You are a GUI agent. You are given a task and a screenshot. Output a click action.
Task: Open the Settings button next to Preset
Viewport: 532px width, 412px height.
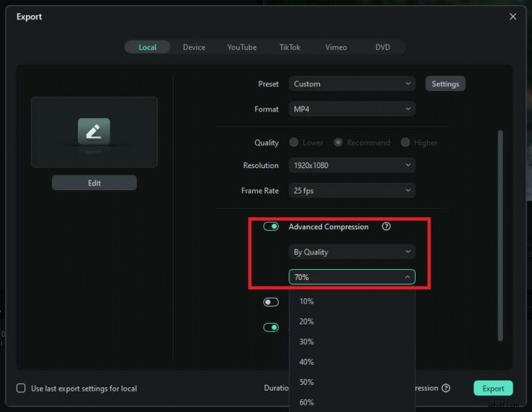click(x=445, y=83)
